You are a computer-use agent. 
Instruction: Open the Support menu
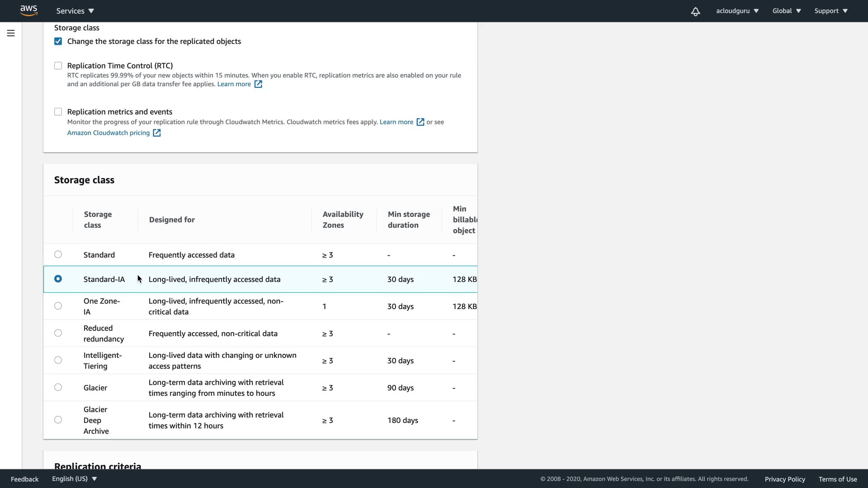[x=830, y=11]
